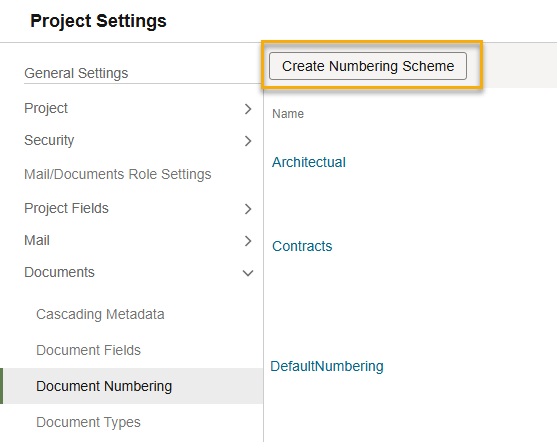The image size is (557, 442).
Task: Open the Document Fields settings
Action: [x=88, y=350]
